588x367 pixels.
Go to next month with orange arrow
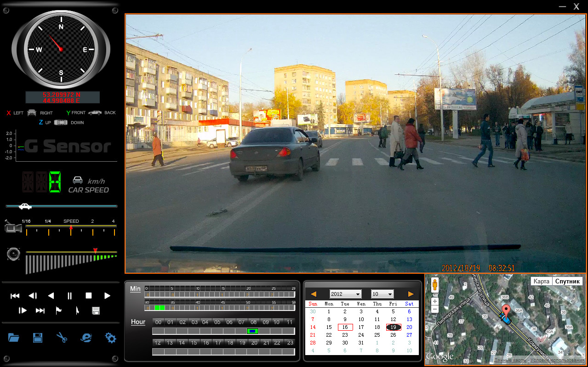tap(411, 294)
